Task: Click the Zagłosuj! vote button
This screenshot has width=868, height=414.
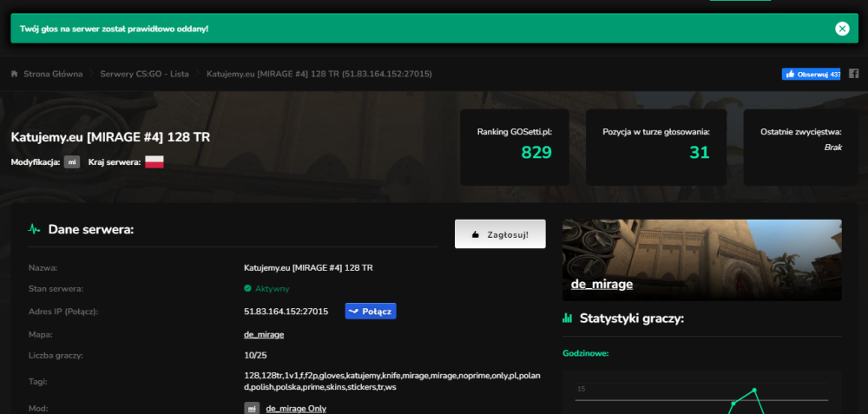Action: click(x=500, y=234)
